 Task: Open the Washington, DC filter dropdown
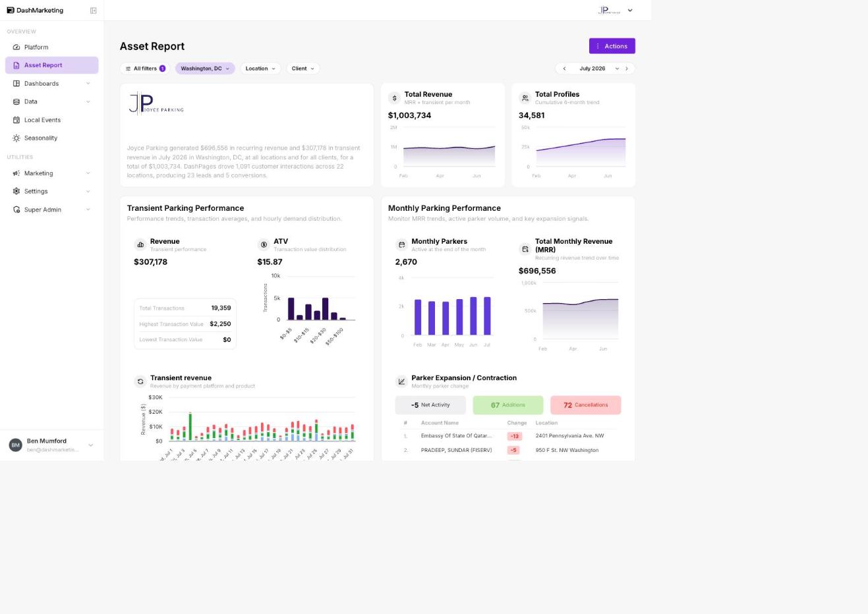coord(205,69)
